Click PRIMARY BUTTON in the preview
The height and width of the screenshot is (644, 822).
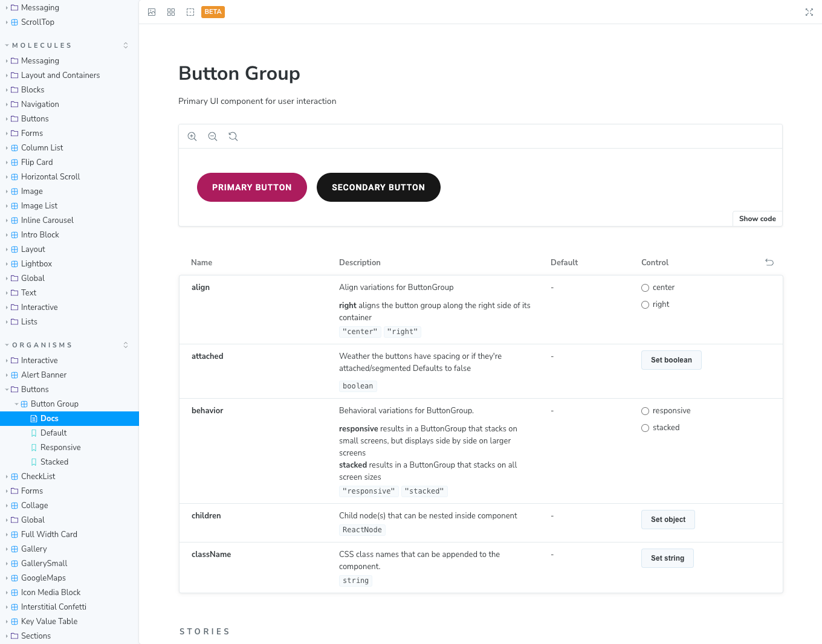pos(252,187)
